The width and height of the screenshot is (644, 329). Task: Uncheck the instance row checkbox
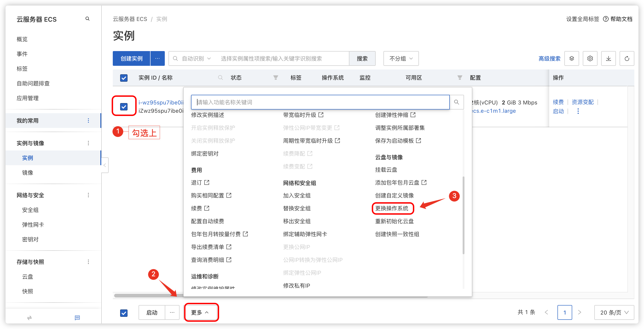tap(124, 107)
